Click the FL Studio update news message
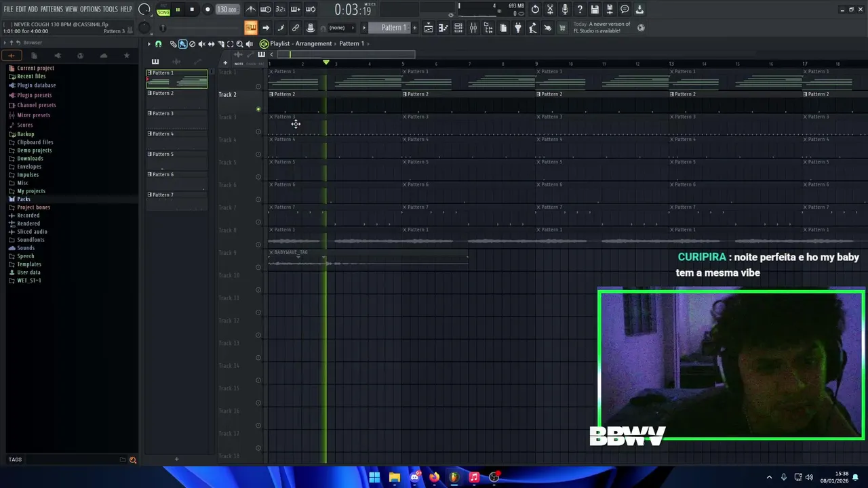The height and width of the screenshot is (488, 868). 601,28
